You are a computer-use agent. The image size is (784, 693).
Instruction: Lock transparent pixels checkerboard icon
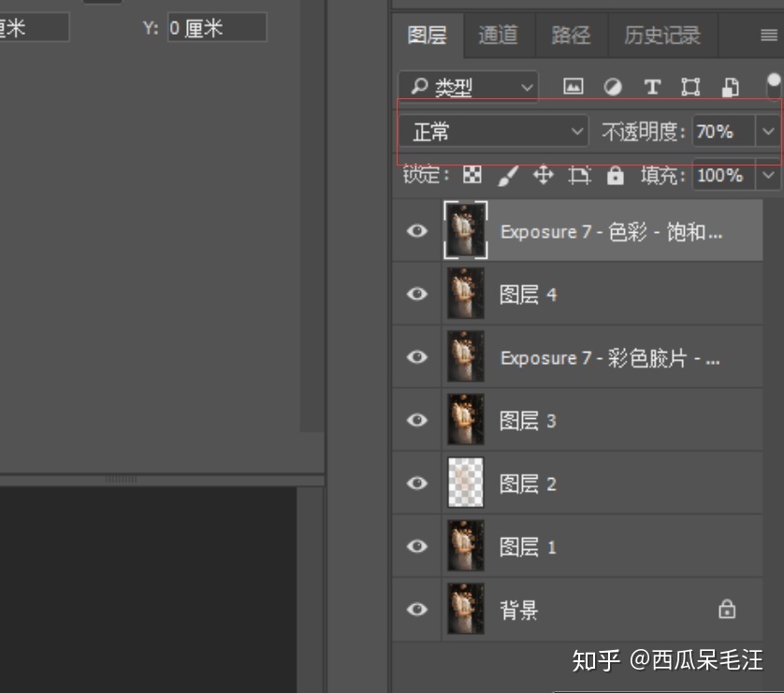472,175
